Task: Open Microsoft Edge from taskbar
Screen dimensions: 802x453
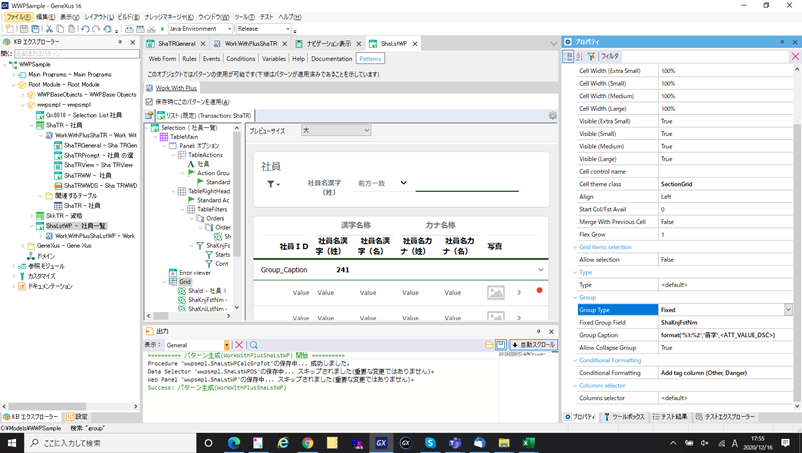Action: click(x=234, y=443)
